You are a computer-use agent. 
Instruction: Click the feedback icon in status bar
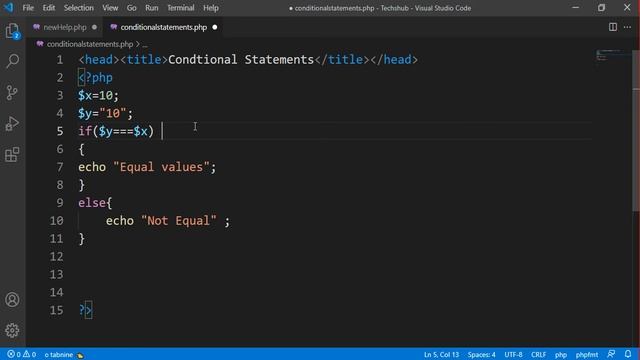coord(611,354)
